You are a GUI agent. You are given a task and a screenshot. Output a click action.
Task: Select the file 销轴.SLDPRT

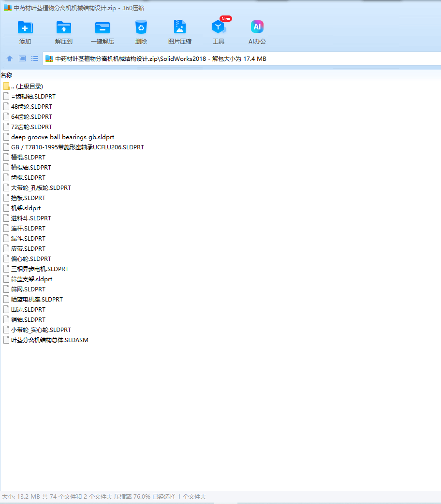point(29,319)
